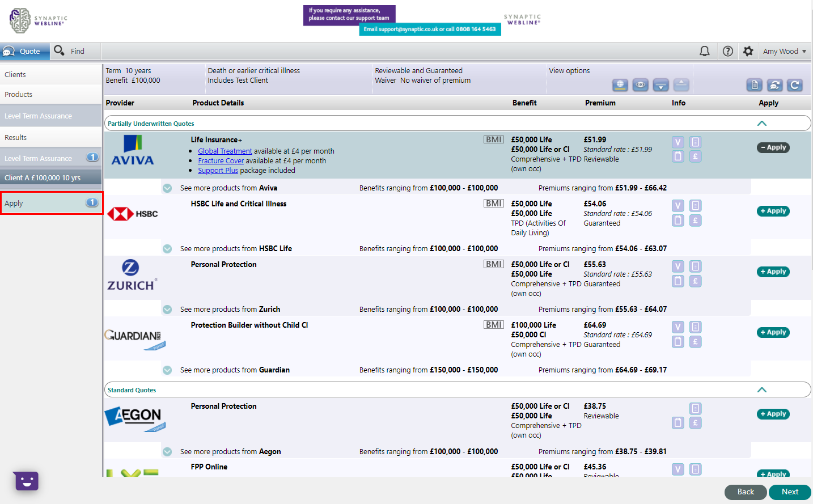Open the help question mark icon

click(728, 51)
